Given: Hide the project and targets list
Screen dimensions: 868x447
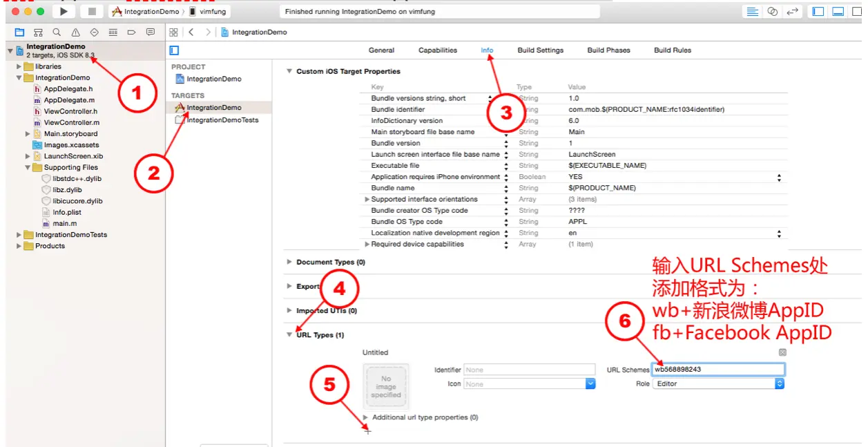Looking at the screenshot, I should 174,50.
